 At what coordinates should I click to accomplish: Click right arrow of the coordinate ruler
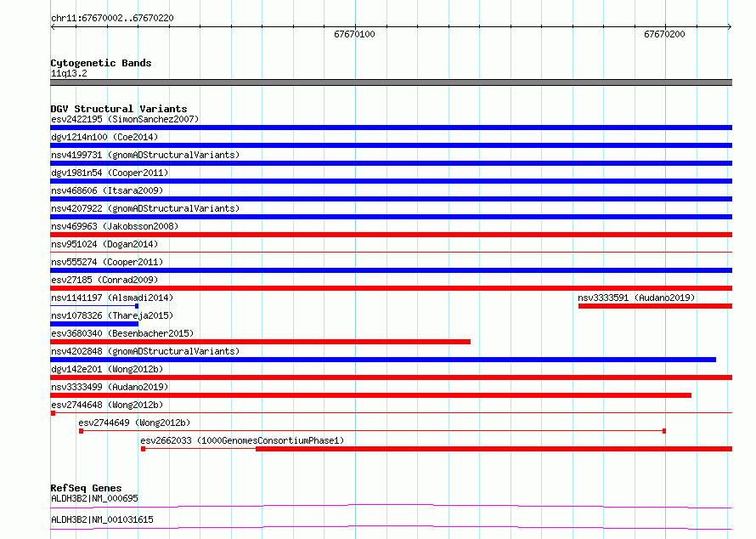tap(730, 26)
